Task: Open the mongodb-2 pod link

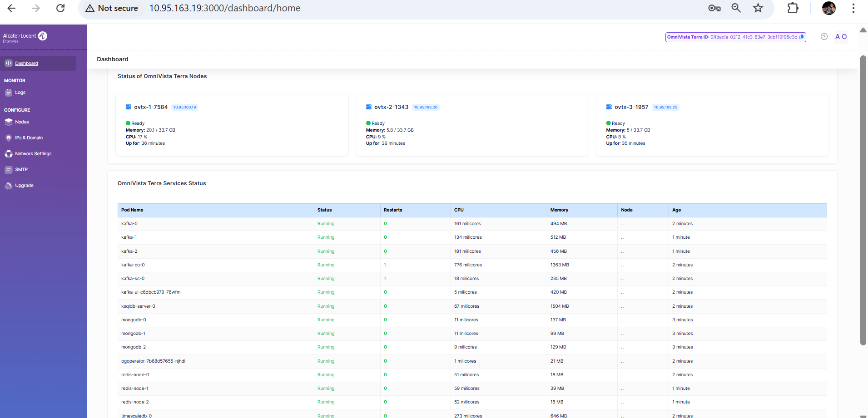Action: [x=134, y=347]
